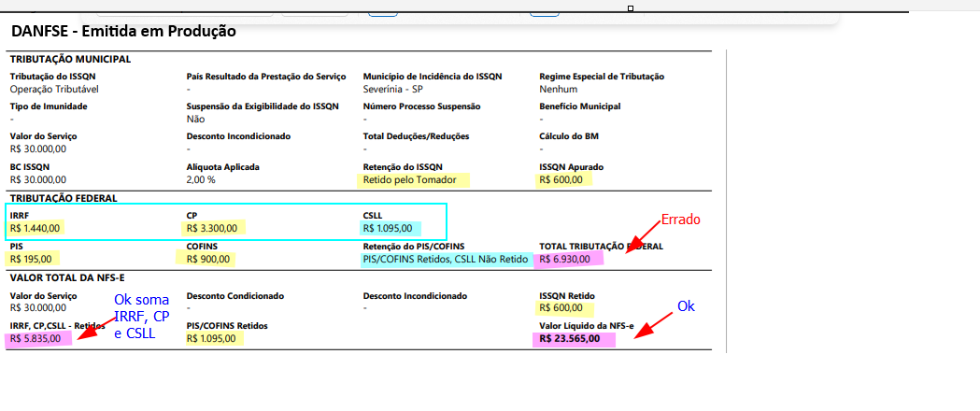Click the 'Ok soma IRRF, CP e CSLL' note
980x411 pixels.
[142, 317]
